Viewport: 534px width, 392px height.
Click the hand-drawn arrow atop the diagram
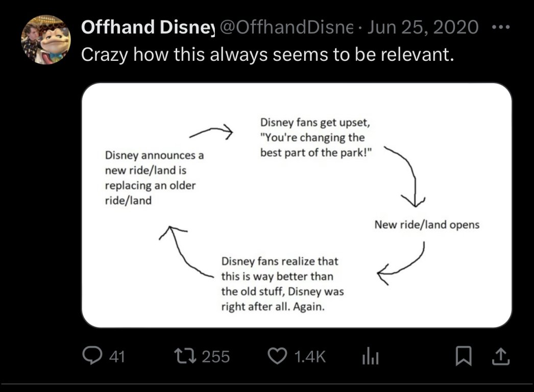tap(211, 133)
